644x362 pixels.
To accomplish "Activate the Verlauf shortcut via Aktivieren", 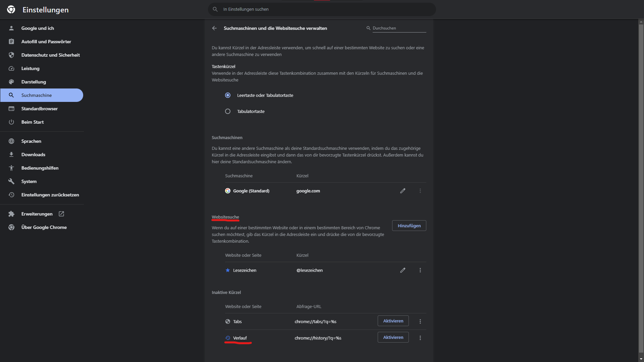I will 393,337.
